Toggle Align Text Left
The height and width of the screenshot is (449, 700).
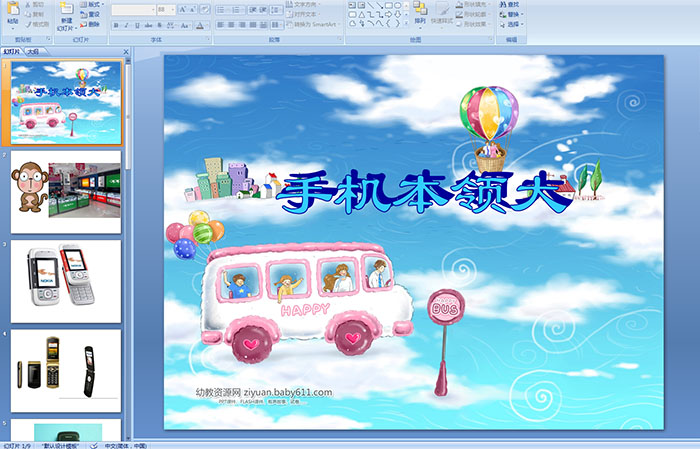click(x=221, y=25)
